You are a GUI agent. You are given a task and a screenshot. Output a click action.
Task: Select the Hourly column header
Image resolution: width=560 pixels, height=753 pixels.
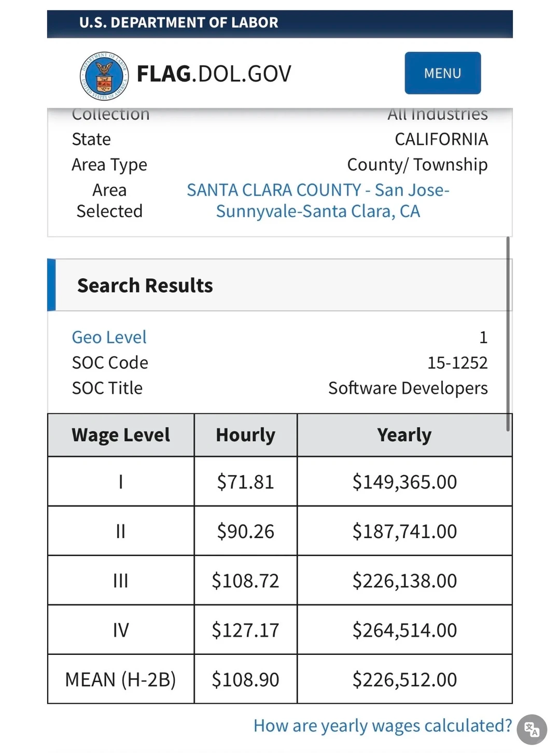[245, 435]
